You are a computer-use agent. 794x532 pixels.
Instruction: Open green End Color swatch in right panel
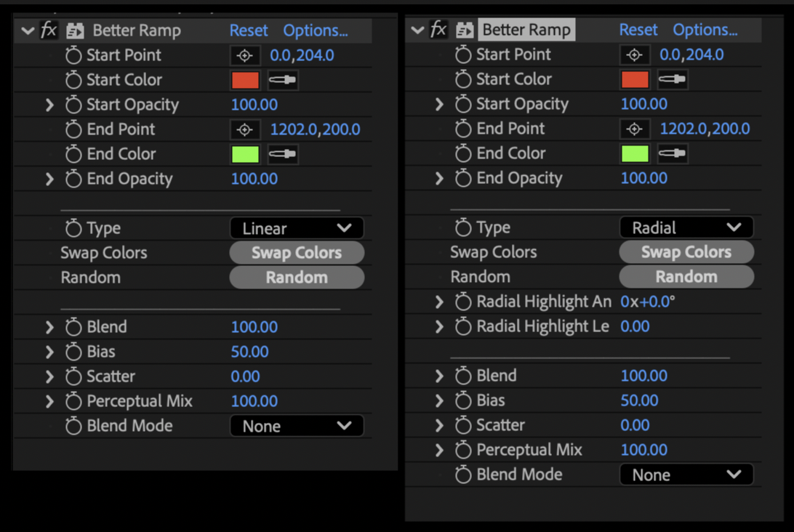(x=635, y=153)
